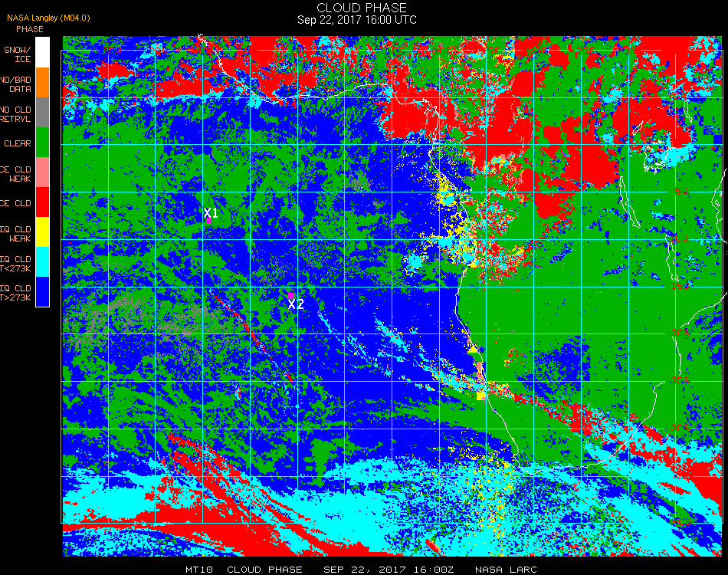This screenshot has height=575, width=728.
Task: Click the NASA LARC footer text
Action: [x=506, y=570]
